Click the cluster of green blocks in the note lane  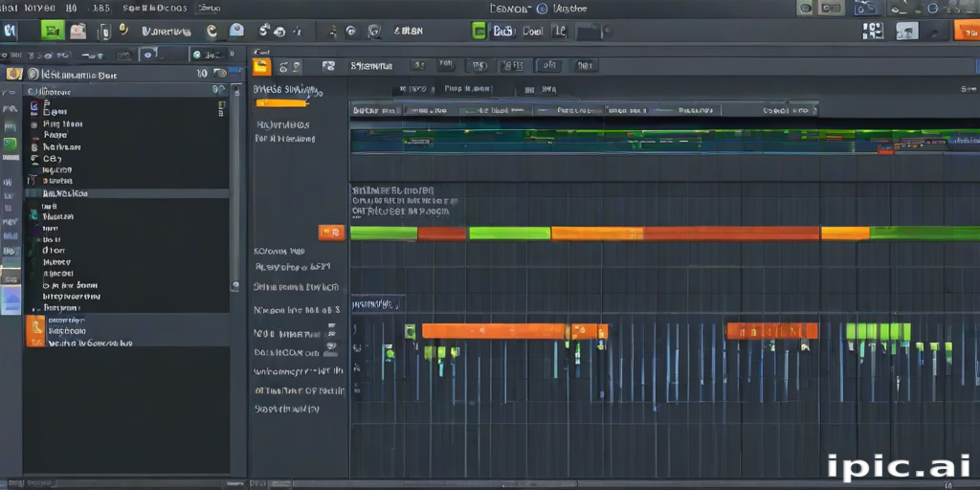click(879, 331)
